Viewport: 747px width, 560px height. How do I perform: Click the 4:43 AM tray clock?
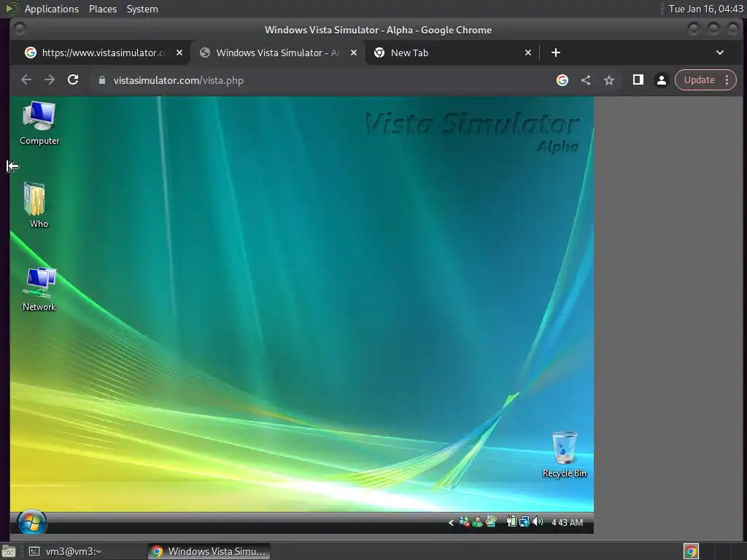tap(567, 522)
